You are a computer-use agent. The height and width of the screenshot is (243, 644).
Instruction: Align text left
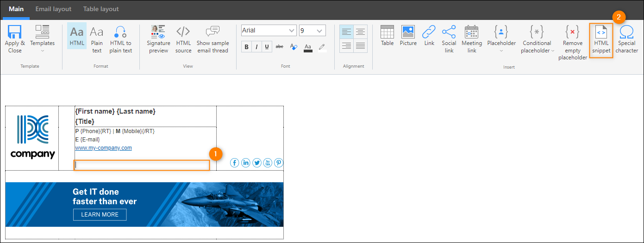[346, 32]
